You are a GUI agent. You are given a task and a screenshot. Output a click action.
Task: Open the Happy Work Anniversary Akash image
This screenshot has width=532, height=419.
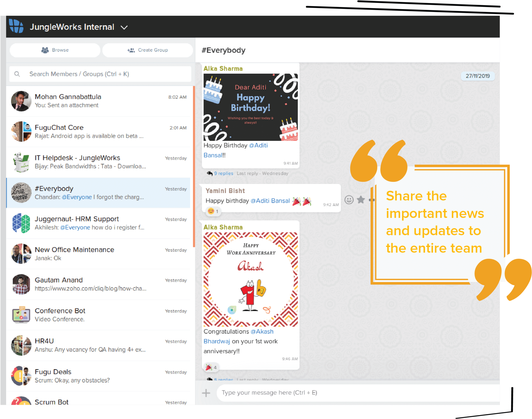click(250, 279)
